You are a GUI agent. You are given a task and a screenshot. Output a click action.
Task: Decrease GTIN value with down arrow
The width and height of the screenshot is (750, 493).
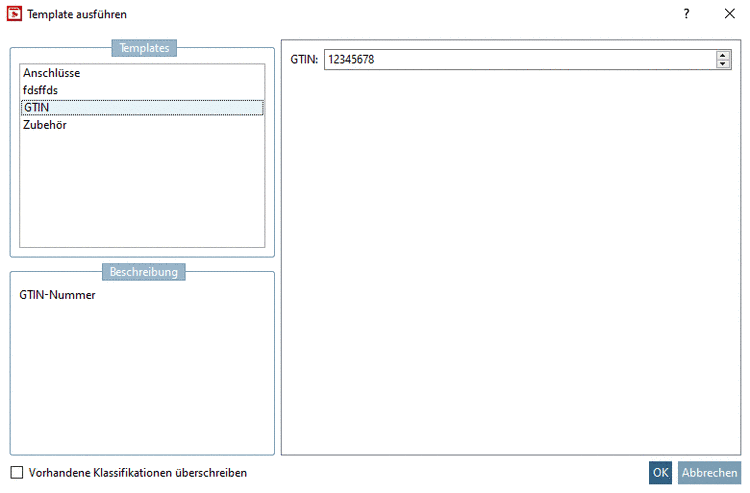(723, 64)
